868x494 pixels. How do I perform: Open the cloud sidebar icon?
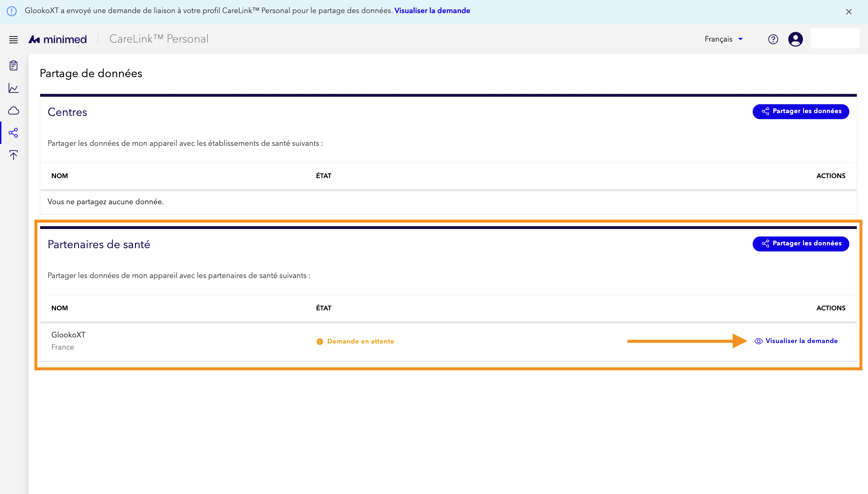pyautogui.click(x=14, y=110)
